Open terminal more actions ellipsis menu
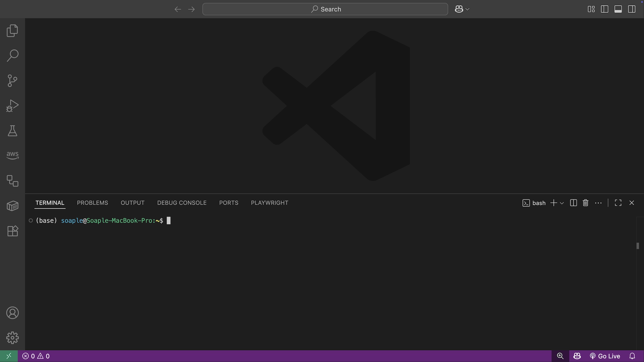The height and width of the screenshot is (362, 644). [598, 203]
